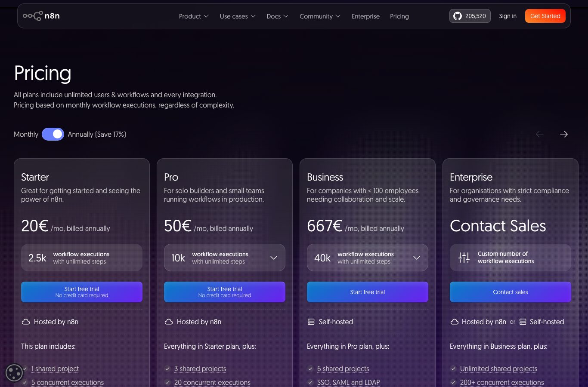This screenshot has height=387, width=588.
Task: Click the 20€ price text
Action: (x=34, y=226)
